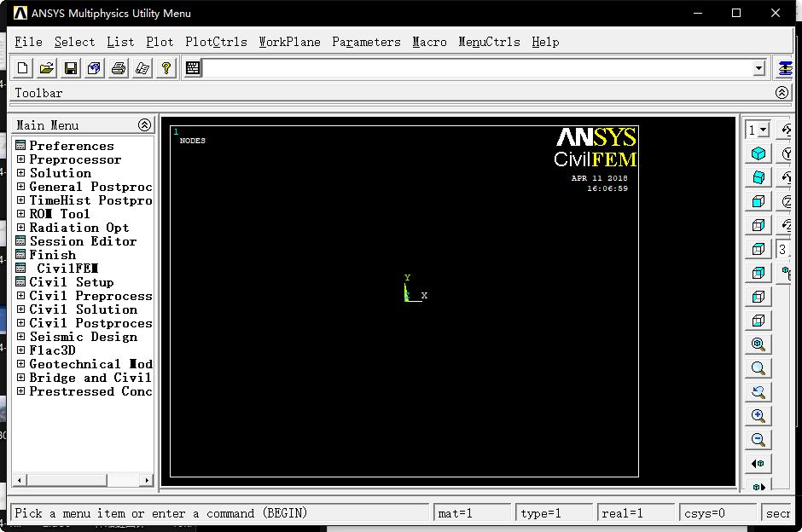Expand Seismic Design node
This screenshot has width=802, height=532.
[x=20, y=336]
